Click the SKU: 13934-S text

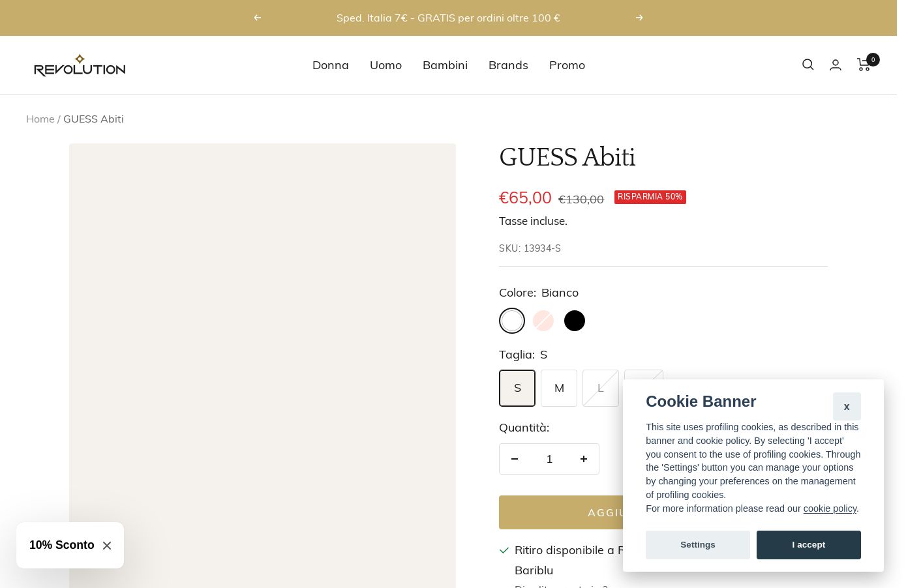[x=530, y=248]
